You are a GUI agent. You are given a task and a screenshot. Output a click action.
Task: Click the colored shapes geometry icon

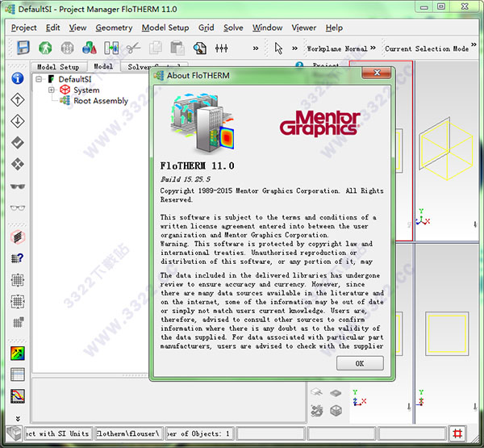pyautogui.click(x=90, y=48)
